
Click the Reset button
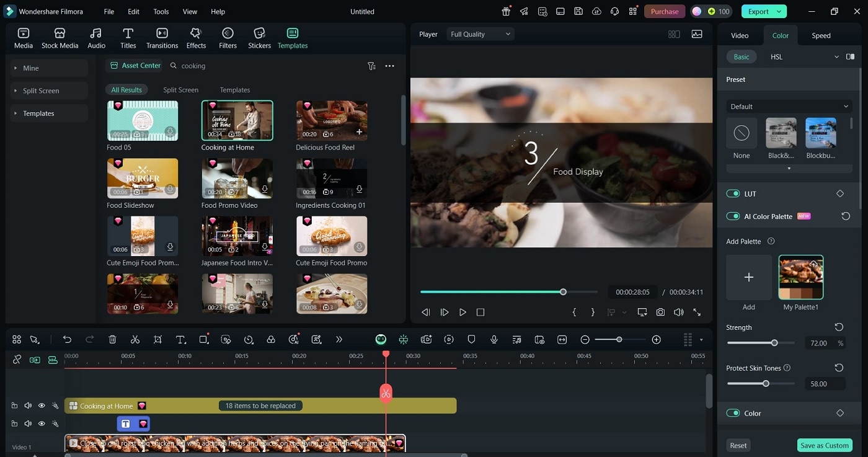click(x=738, y=445)
